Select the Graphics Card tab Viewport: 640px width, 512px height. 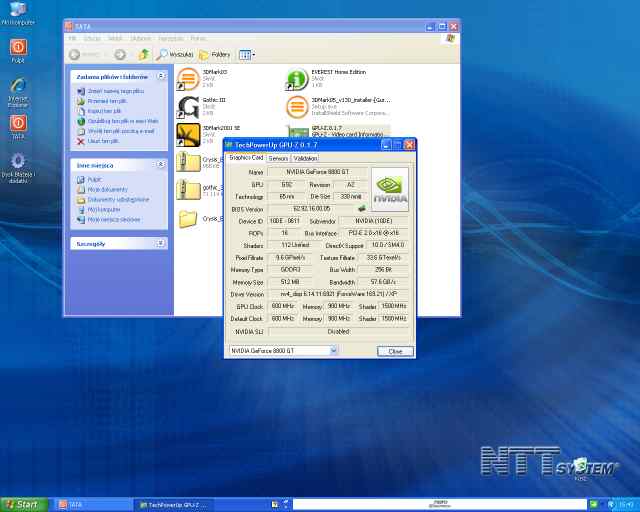[x=246, y=158]
